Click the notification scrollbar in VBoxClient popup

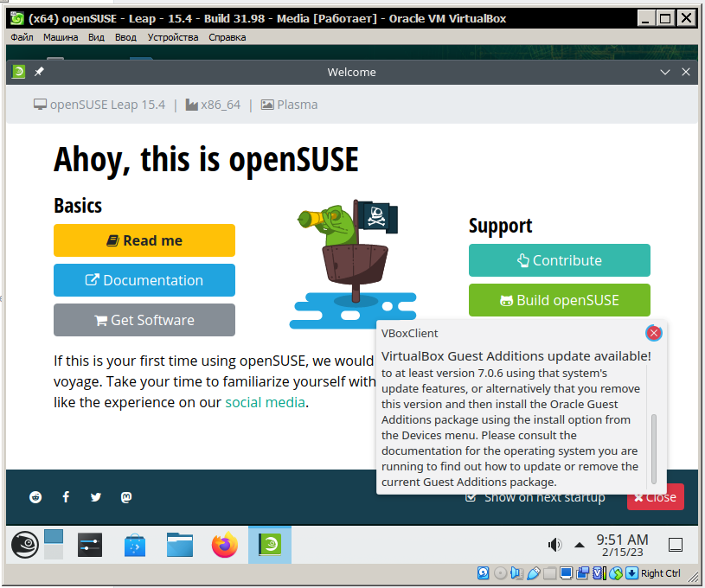click(654, 449)
